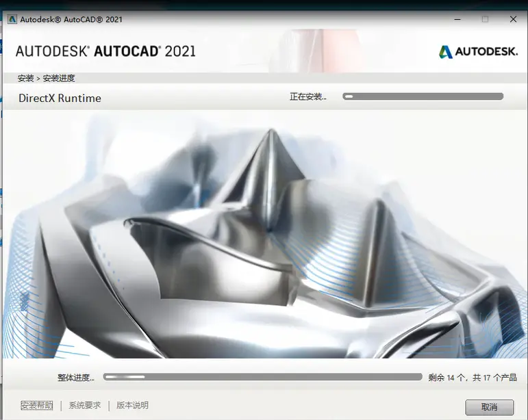The height and width of the screenshot is (420, 528).
Task: Click the DirectX Runtime progress bar
Action: point(423,96)
